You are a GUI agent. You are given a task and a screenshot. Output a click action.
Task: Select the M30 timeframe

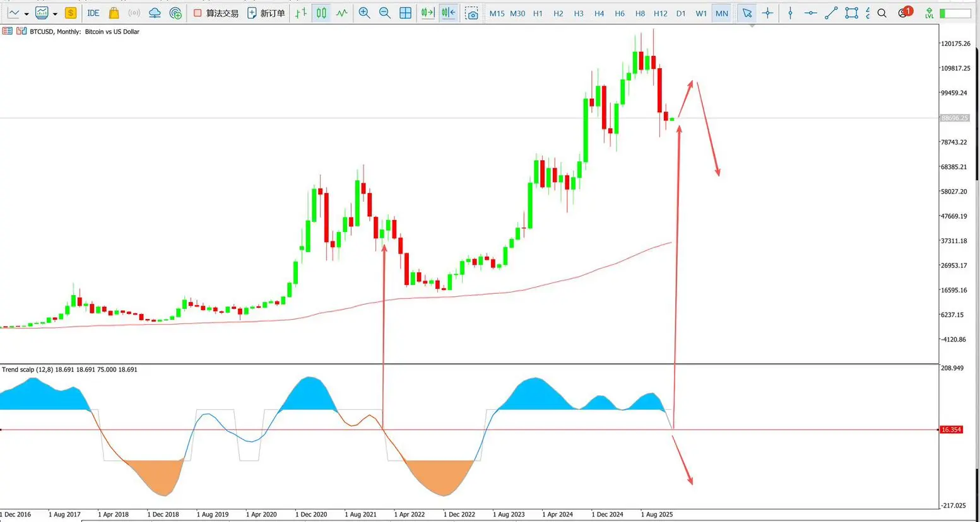pos(517,13)
